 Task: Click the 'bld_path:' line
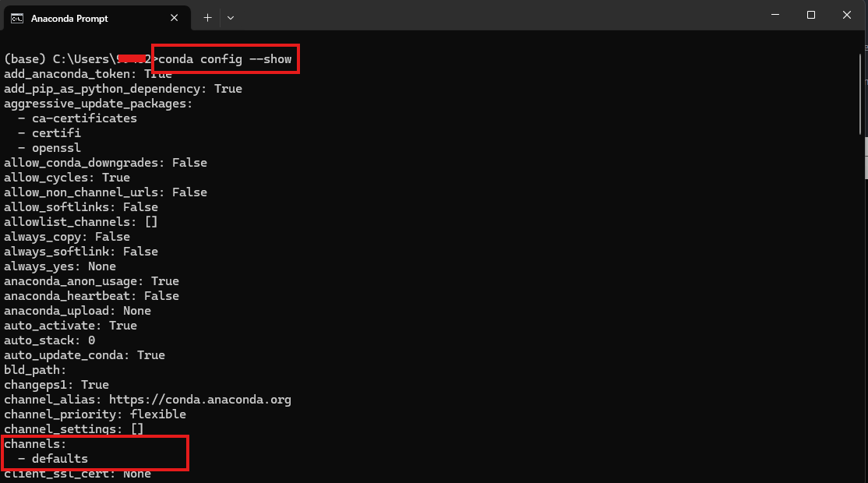point(35,370)
